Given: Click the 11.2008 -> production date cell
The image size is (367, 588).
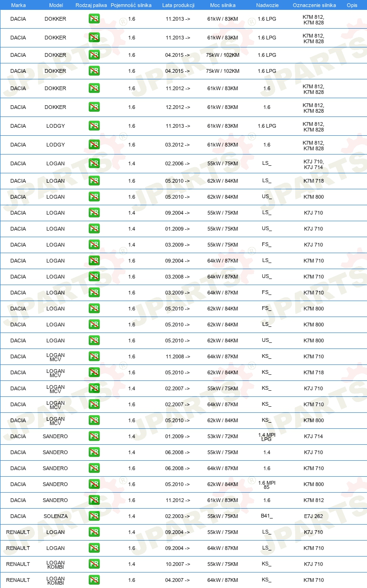Looking at the screenshot, I should coord(178,356).
